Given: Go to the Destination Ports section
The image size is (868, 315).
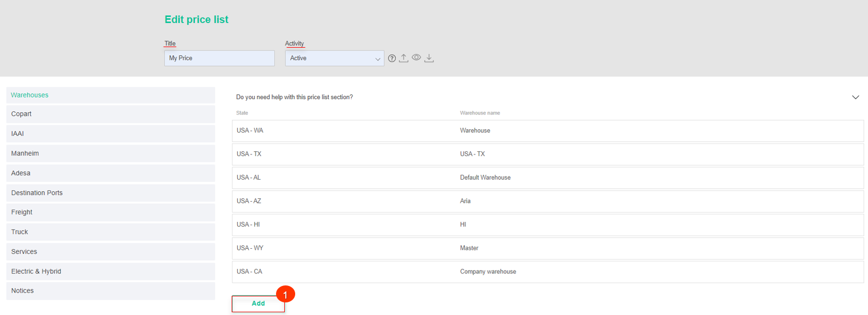Looking at the screenshot, I should click(x=111, y=193).
